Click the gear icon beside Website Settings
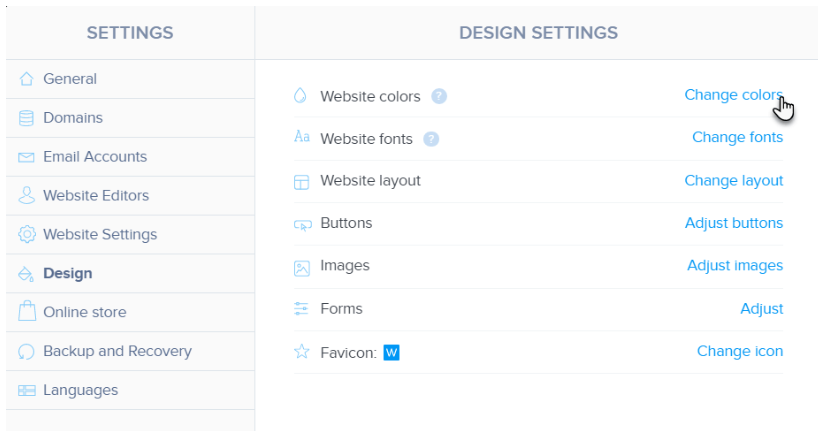 tap(27, 234)
